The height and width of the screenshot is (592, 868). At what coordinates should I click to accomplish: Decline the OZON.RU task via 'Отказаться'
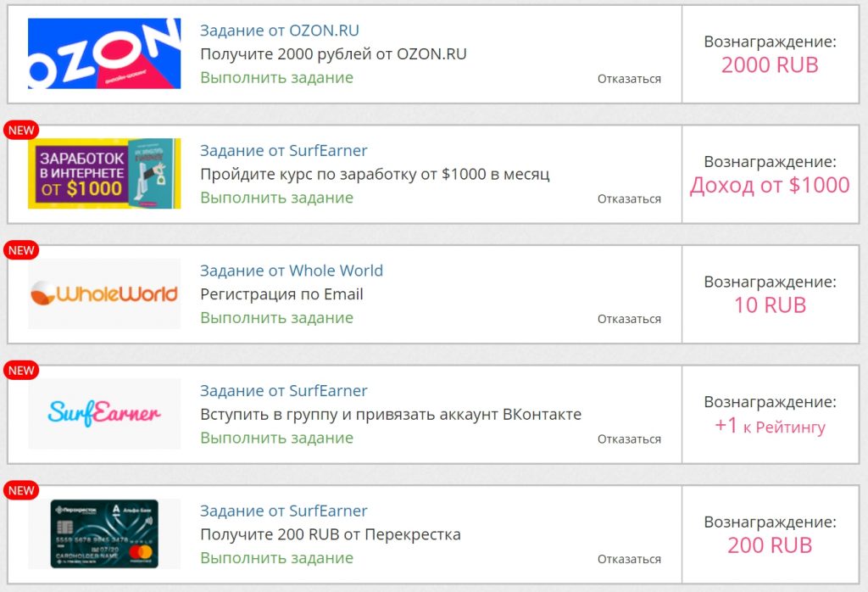629,79
